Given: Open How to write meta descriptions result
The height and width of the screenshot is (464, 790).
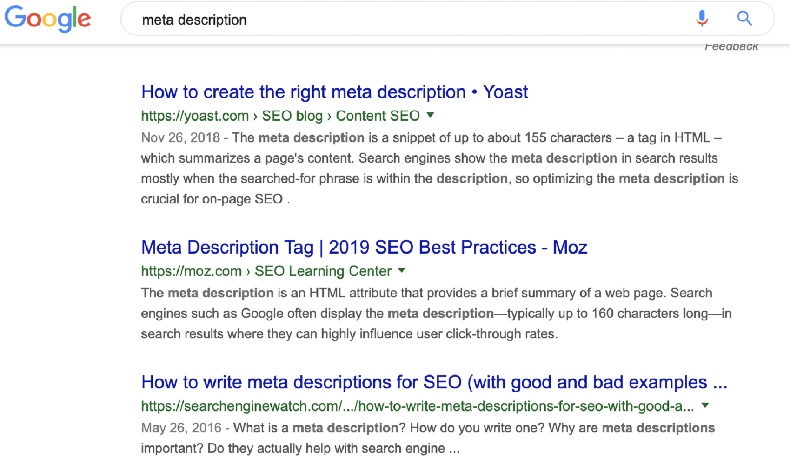Looking at the screenshot, I should pos(434,382).
